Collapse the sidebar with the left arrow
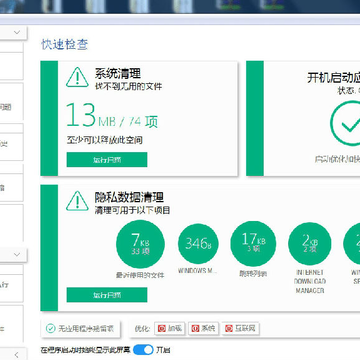 click(x=17, y=354)
